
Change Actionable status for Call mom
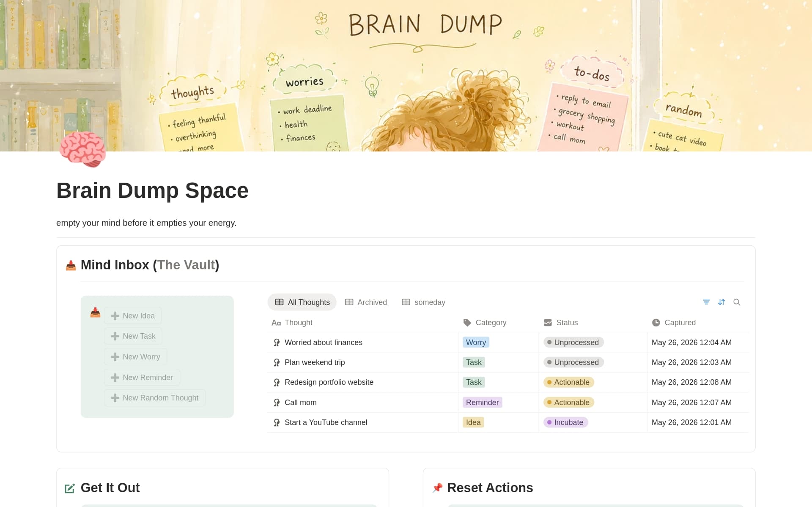(x=569, y=403)
